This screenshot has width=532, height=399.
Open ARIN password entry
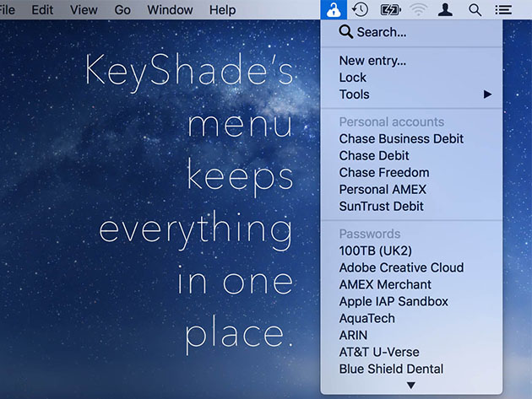coord(411,335)
